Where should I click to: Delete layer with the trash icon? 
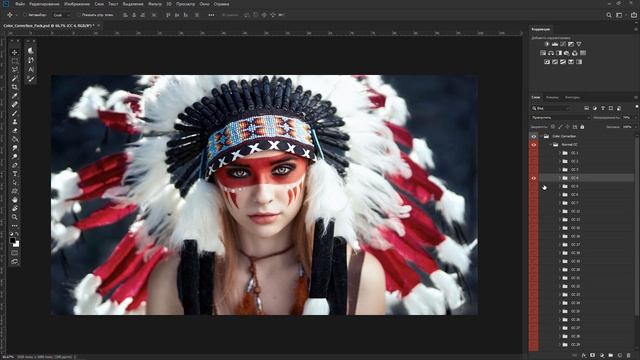click(629, 356)
